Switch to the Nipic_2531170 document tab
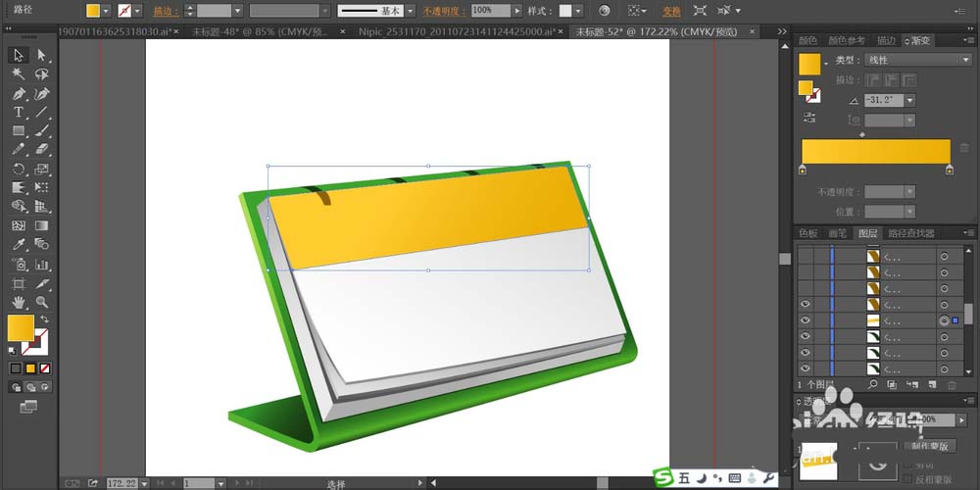The height and width of the screenshot is (490, 980). pyautogui.click(x=458, y=31)
